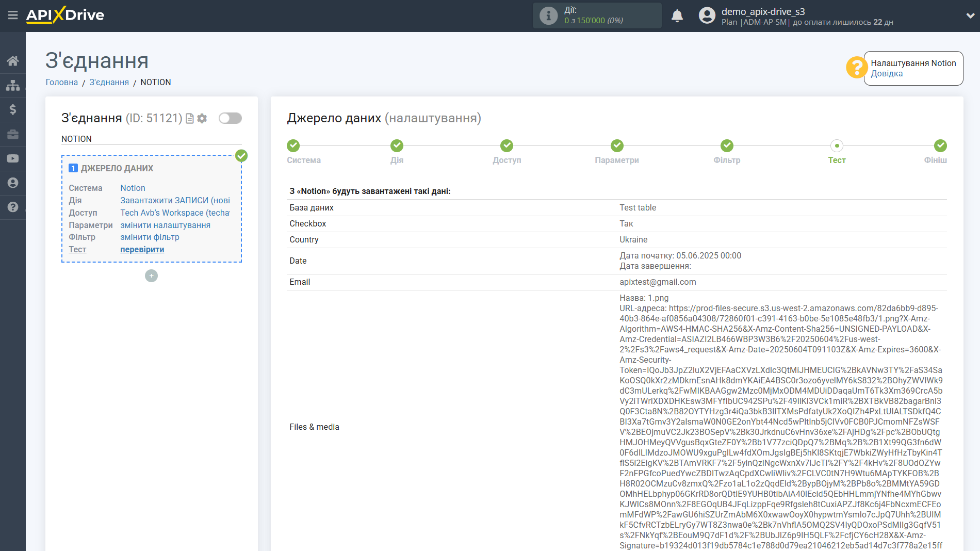Click the ДЖЕРЕЛО ДАНИХ block header

click(x=117, y=168)
